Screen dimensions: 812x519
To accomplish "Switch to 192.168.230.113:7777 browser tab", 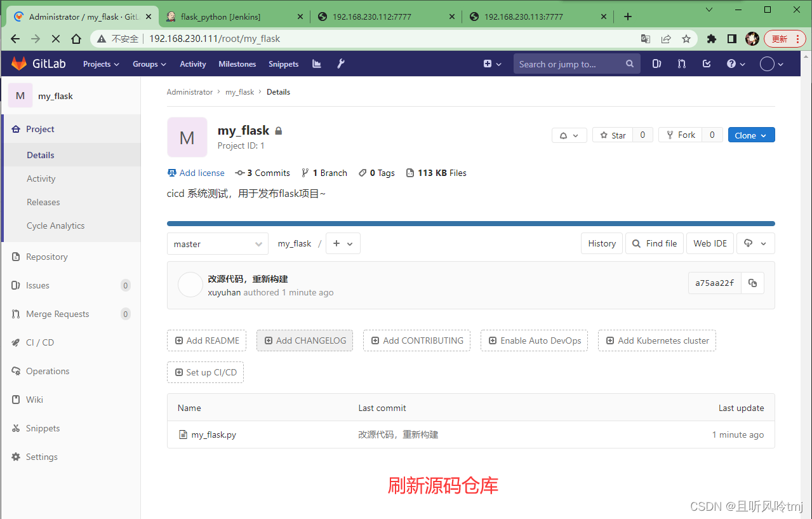I will (x=537, y=17).
